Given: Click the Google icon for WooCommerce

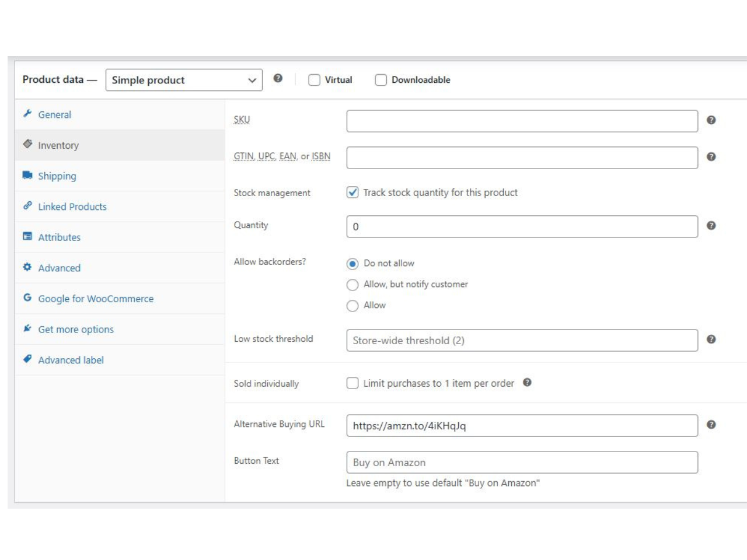Looking at the screenshot, I should pos(27,298).
